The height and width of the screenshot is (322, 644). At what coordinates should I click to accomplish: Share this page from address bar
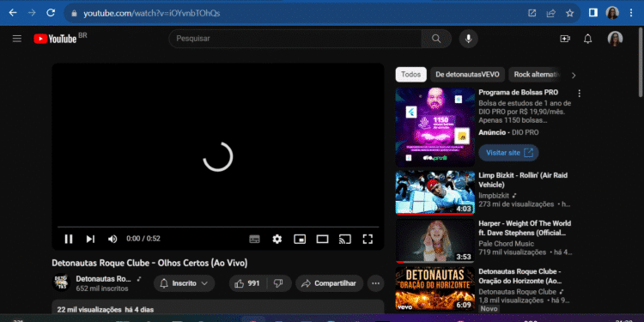pyautogui.click(x=550, y=13)
